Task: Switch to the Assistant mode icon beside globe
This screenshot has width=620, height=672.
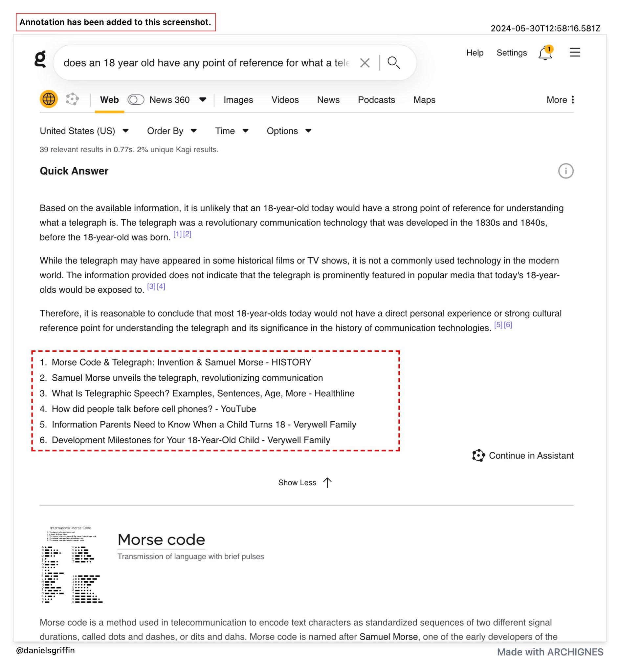Action: tap(72, 99)
